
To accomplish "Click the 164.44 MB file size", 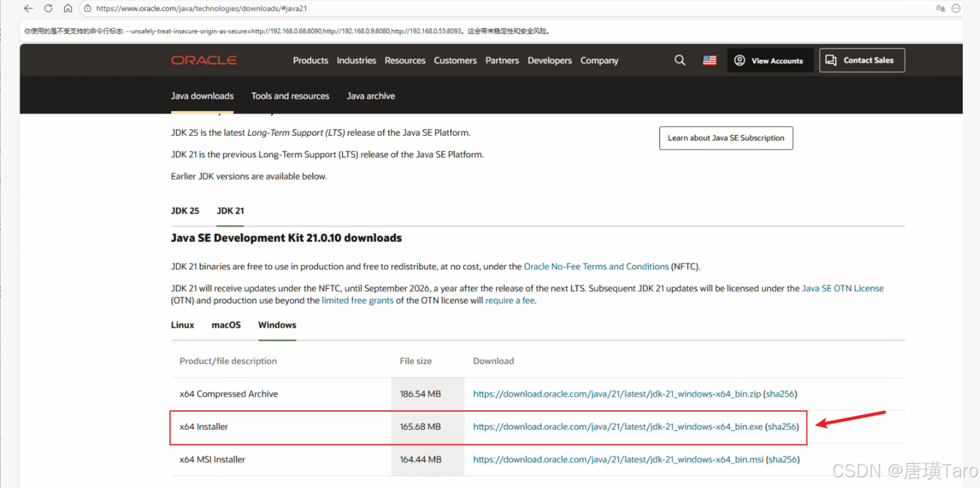I will 421,459.
